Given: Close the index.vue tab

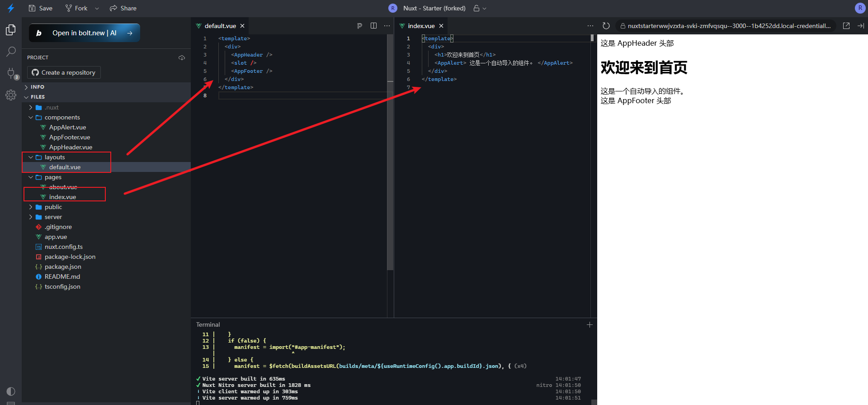Looking at the screenshot, I should pyautogui.click(x=441, y=26).
